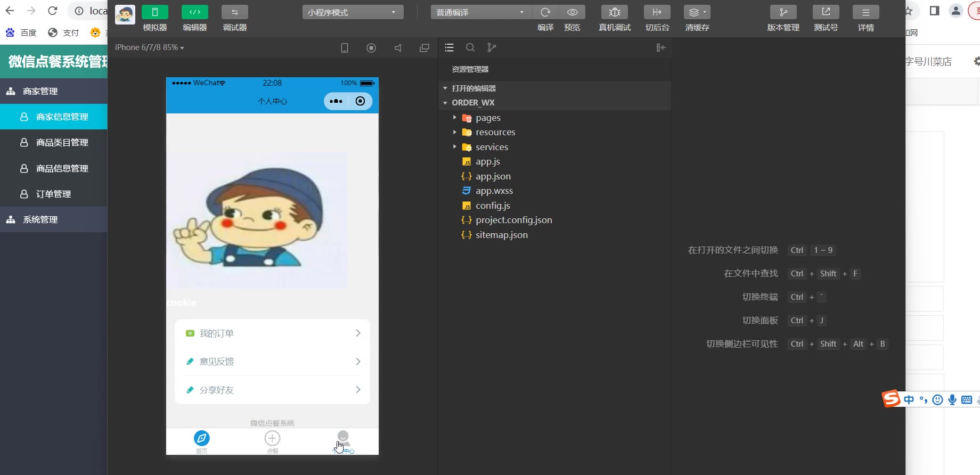Open the app.json file

(493, 176)
